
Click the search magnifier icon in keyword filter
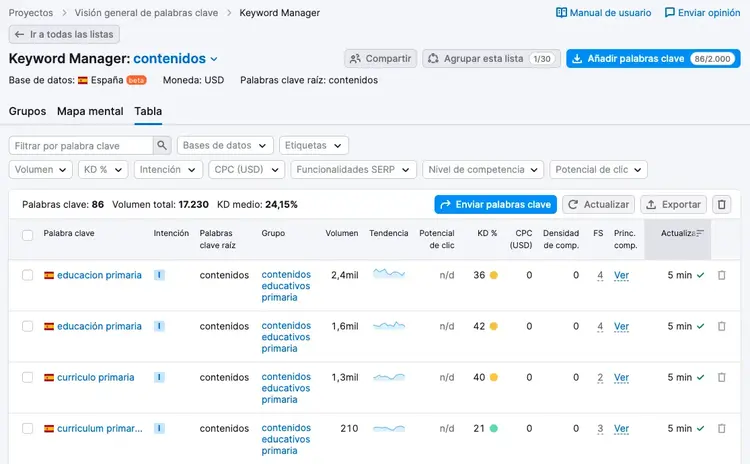click(x=162, y=145)
